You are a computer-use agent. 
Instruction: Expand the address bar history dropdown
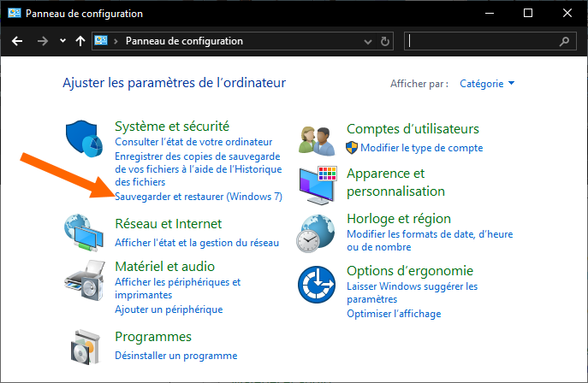tap(368, 41)
